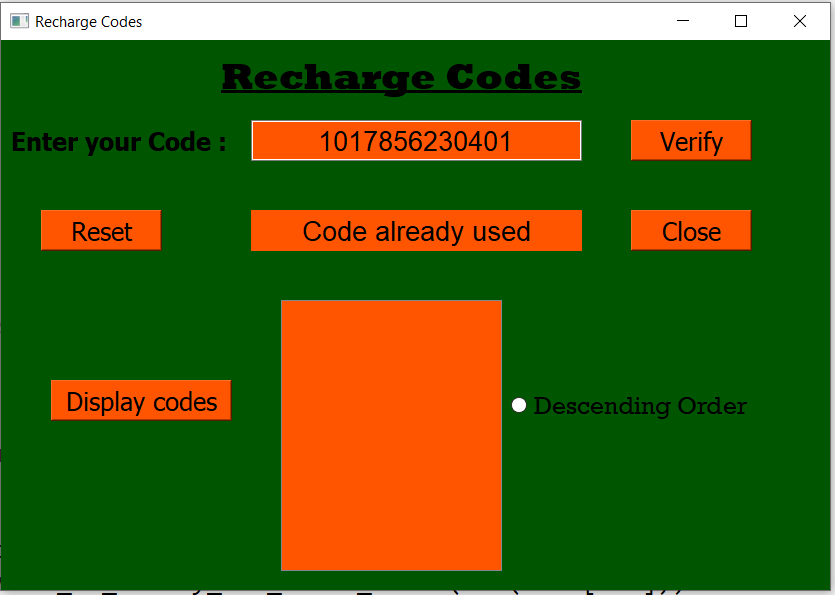Viewport: 835px width, 595px height.
Task: Click the Descending Order label text
Action: pyautogui.click(x=640, y=406)
